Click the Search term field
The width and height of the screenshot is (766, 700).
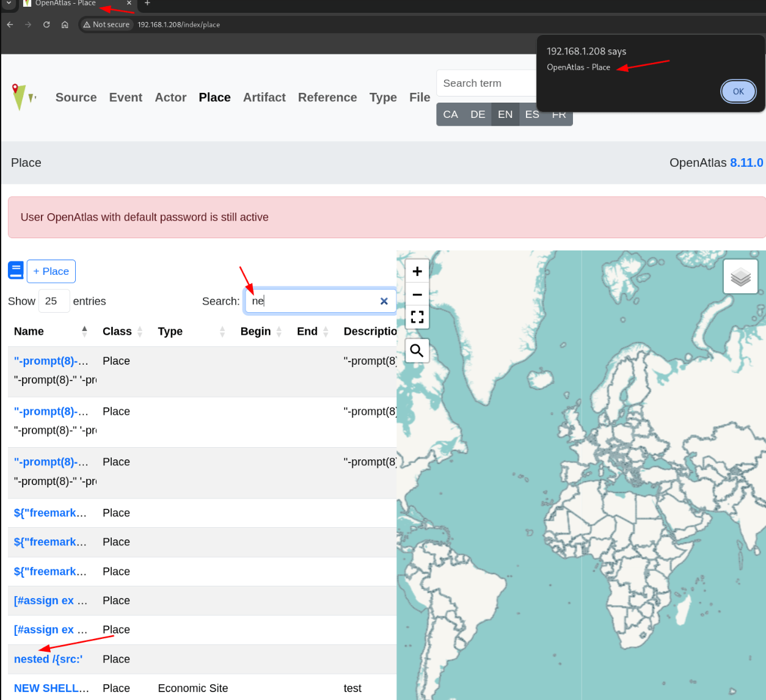tap(486, 83)
